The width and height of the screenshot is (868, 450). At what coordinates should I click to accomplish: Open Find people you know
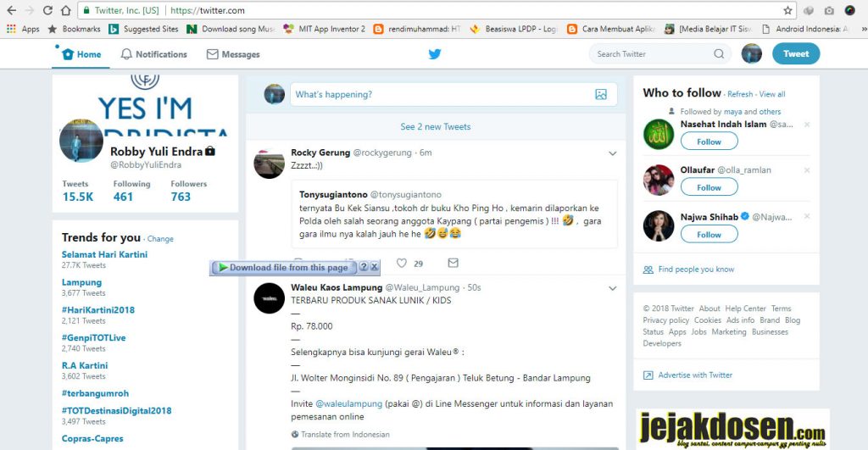coord(696,269)
